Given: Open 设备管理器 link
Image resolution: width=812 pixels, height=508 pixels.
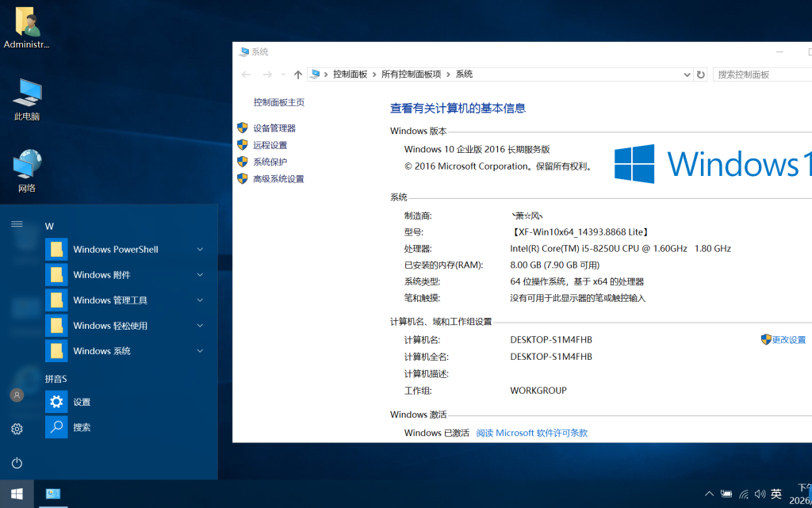Looking at the screenshot, I should 274,128.
